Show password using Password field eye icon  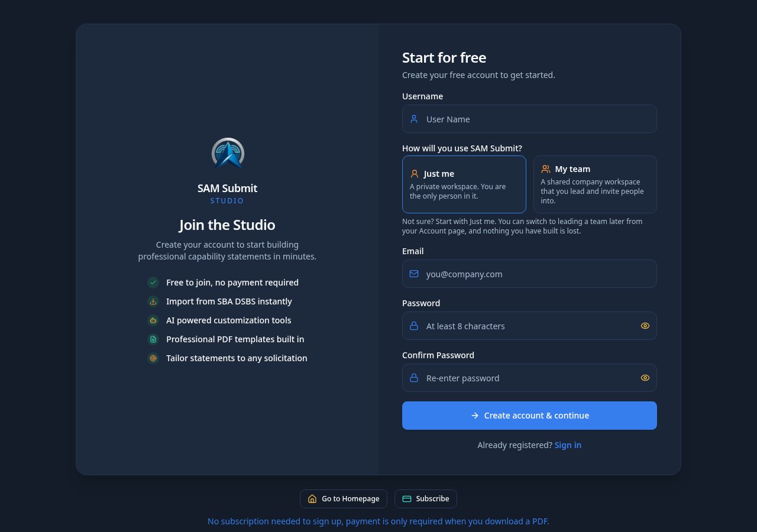click(645, 326)
